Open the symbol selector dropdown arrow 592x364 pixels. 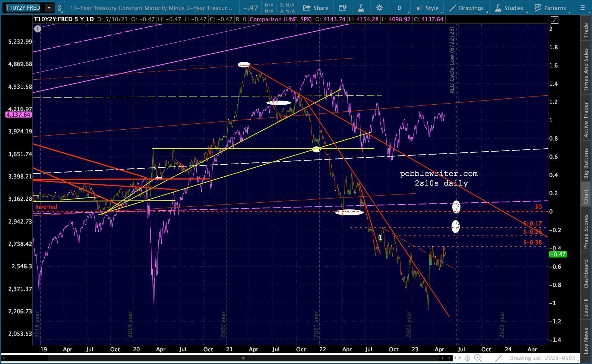coord(49,7)
